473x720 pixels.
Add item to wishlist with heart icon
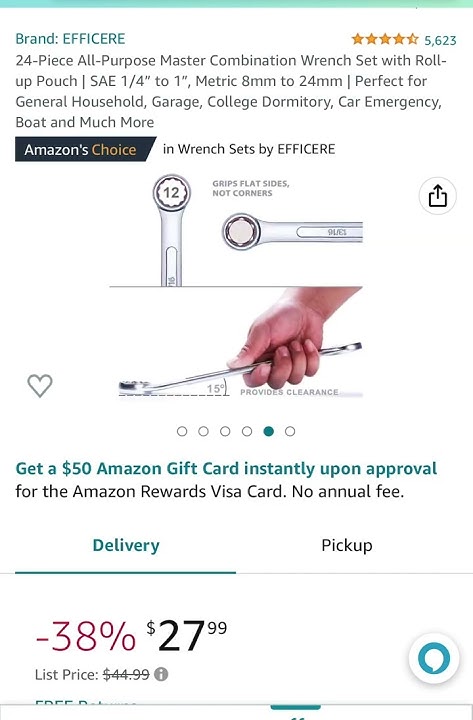[x=40, y=385]
